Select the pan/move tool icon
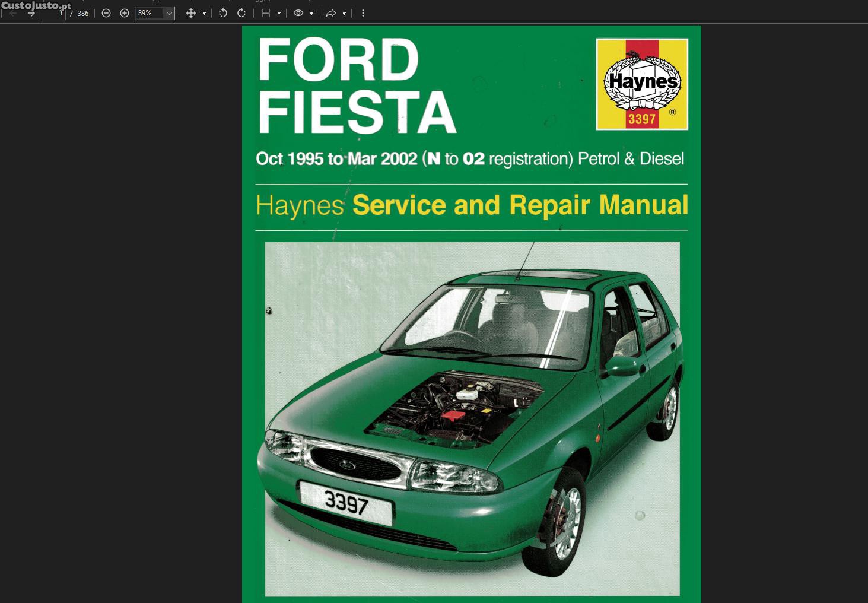 tap(191, 13)
